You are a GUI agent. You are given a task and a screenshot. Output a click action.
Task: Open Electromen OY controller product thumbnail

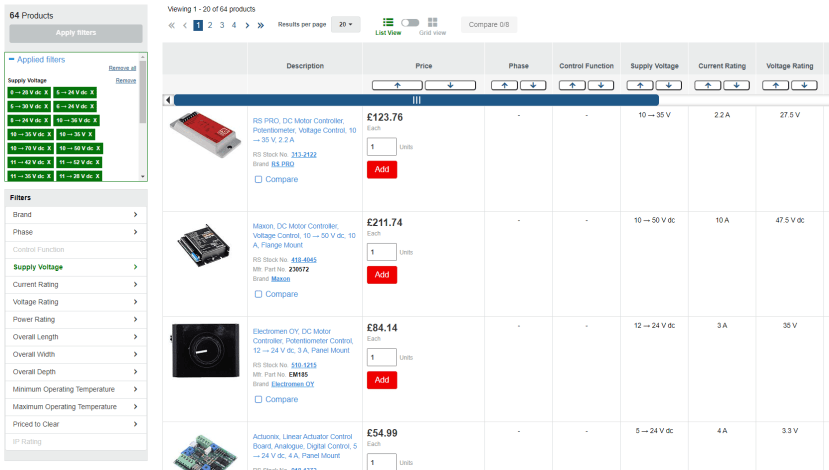coord(205,350)
